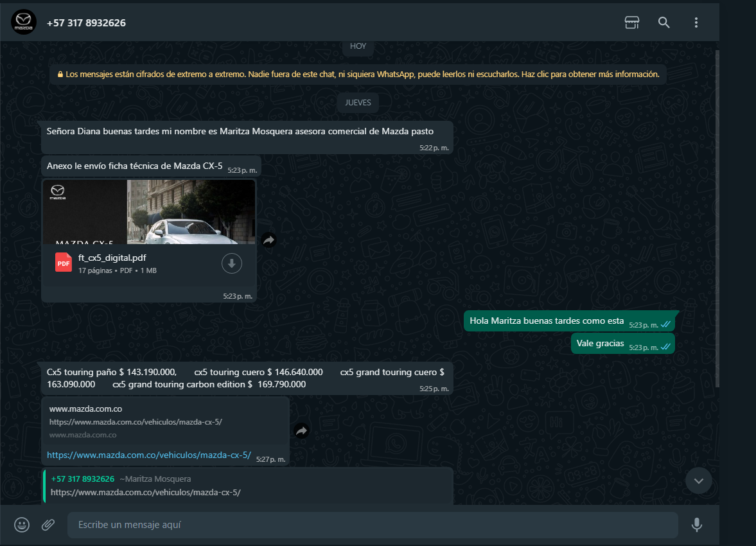
Task: Click the ft_cx5_digital.pdf file name
Action: pos(112,258)
